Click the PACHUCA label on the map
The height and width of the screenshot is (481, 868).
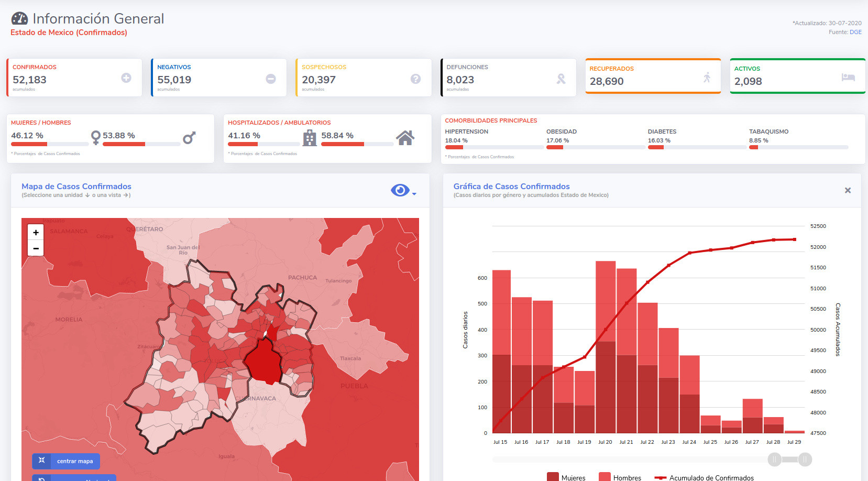[302, 278]
